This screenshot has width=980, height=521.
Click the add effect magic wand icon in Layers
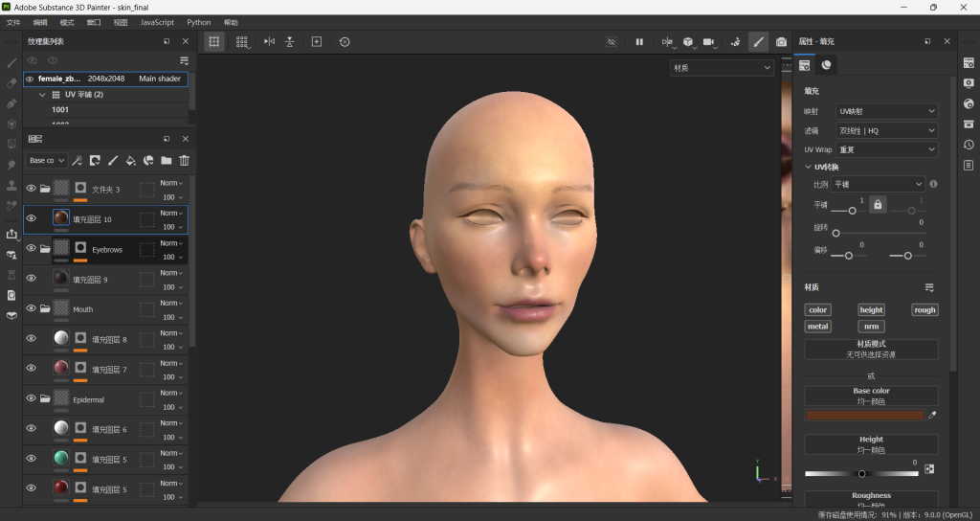(77, 161)
